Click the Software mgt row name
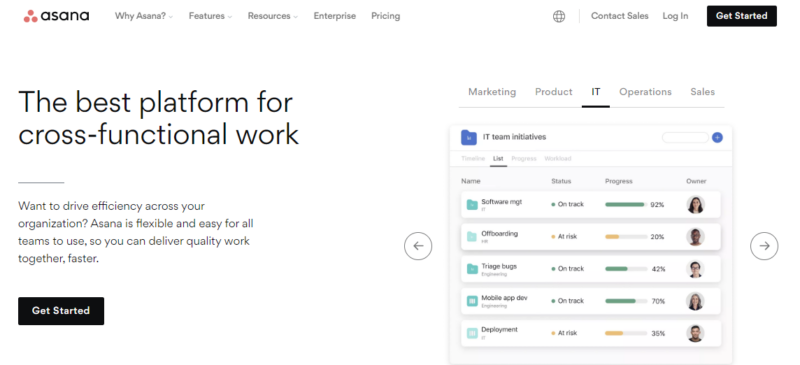This screenshot has height=365, width=800. (x=502, y=202)
